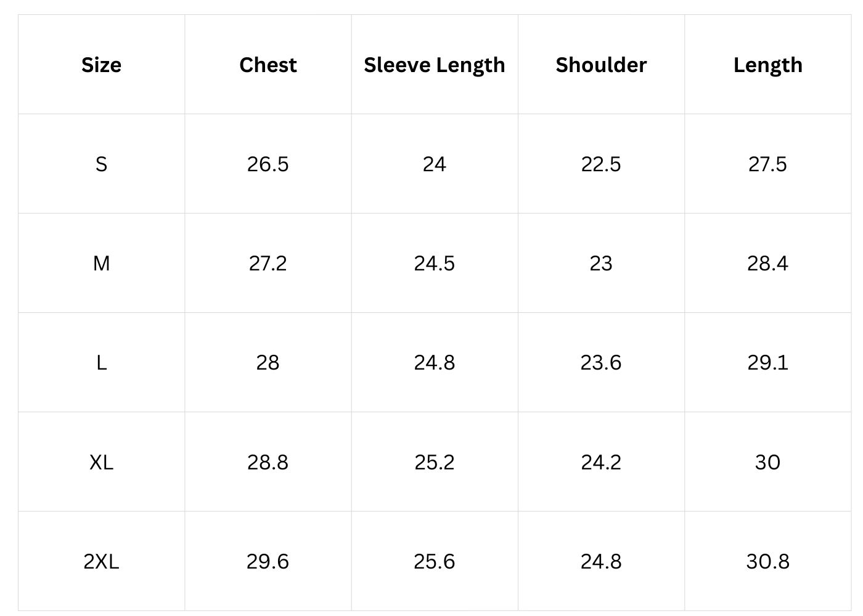Click sleeve length 24.5 for size M
The image size is (863, 616).
[x=435, y=264]
